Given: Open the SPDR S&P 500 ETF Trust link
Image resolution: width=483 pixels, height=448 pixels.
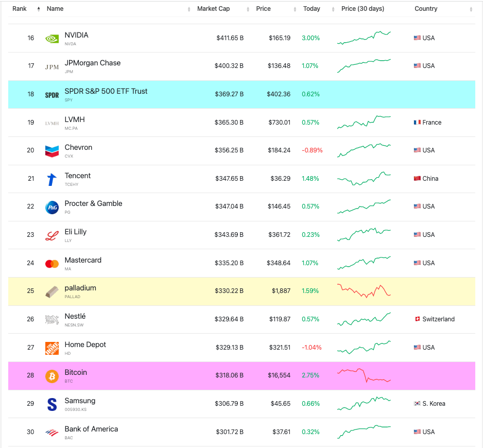Looking at the screenshot, I should tap(106, 91).
